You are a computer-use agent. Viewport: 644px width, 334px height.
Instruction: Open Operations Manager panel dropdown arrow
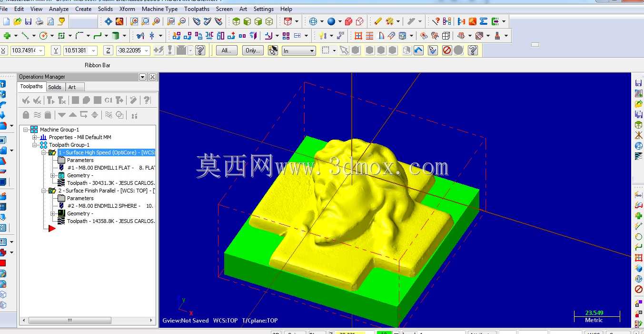point(142,77)
